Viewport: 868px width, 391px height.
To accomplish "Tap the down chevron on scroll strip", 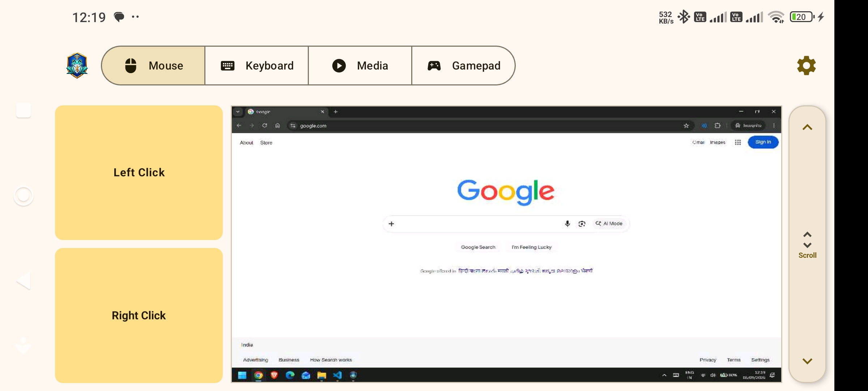I will [807, 361].
